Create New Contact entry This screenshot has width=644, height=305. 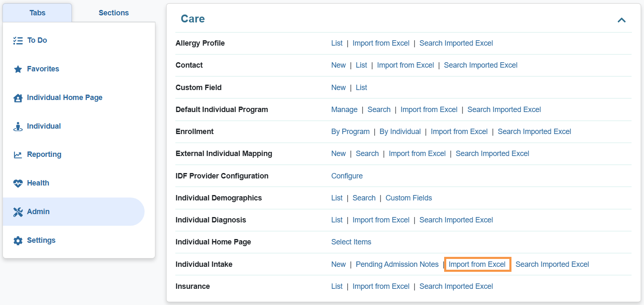point(338,65)
